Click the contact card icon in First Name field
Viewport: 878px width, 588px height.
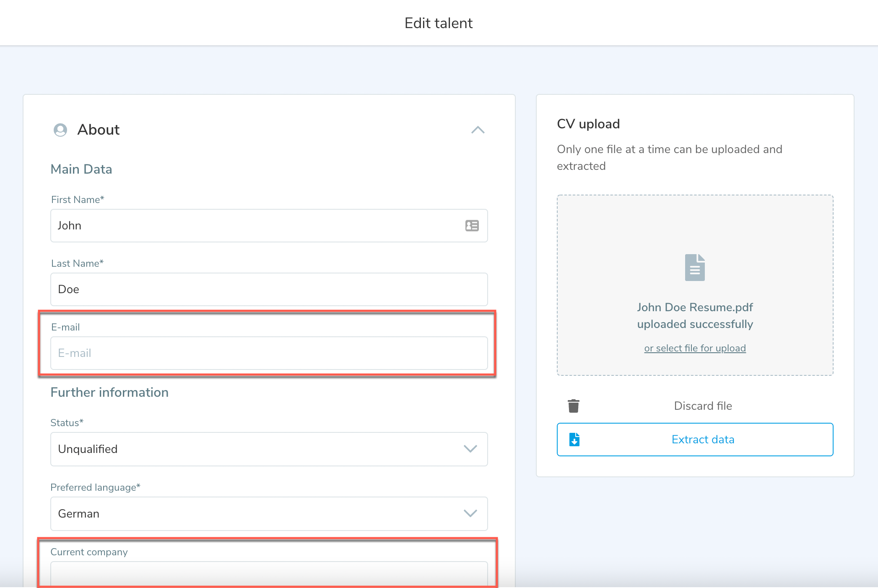472,226
